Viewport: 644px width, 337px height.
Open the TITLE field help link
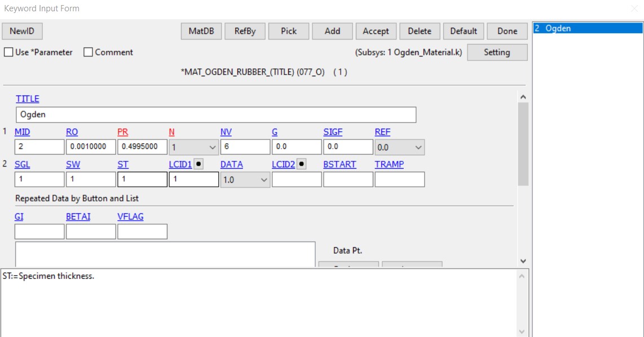point(27,99)
